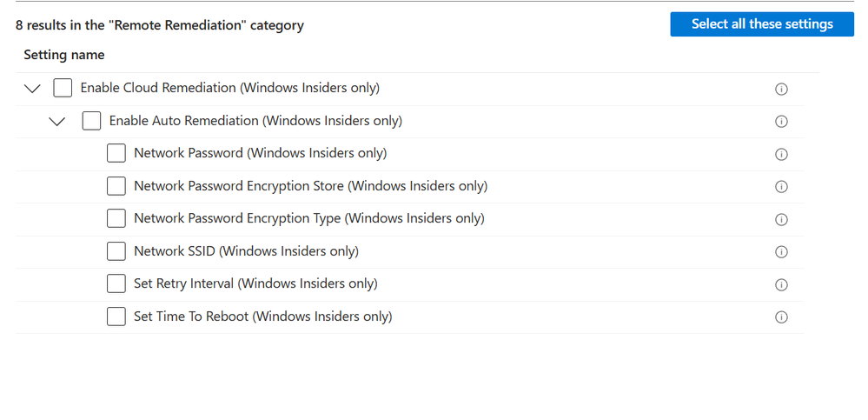Collapse the Enable Auto Remediation chevron

(x=57, y=122)
